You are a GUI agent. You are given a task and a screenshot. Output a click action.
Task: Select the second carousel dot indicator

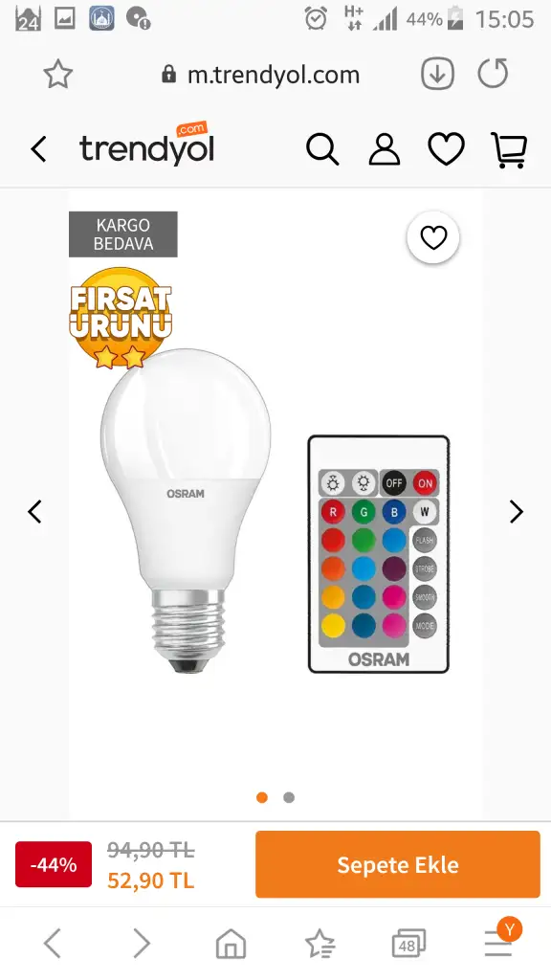click(289, 797)
